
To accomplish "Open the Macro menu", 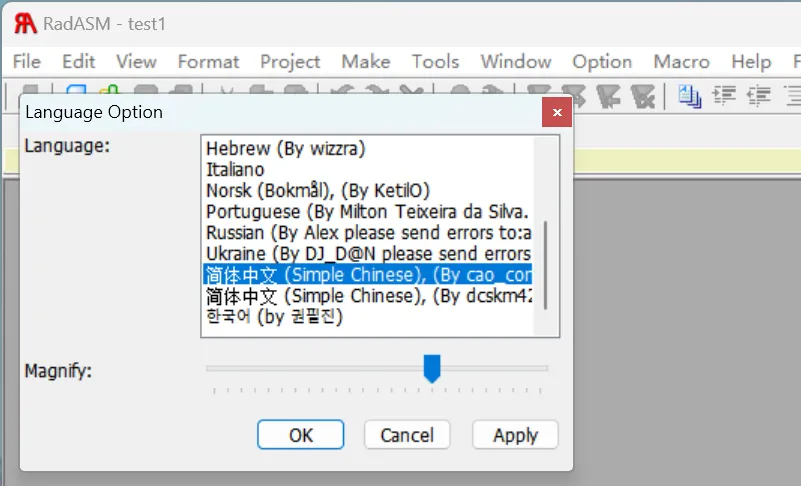I will 682,61.
